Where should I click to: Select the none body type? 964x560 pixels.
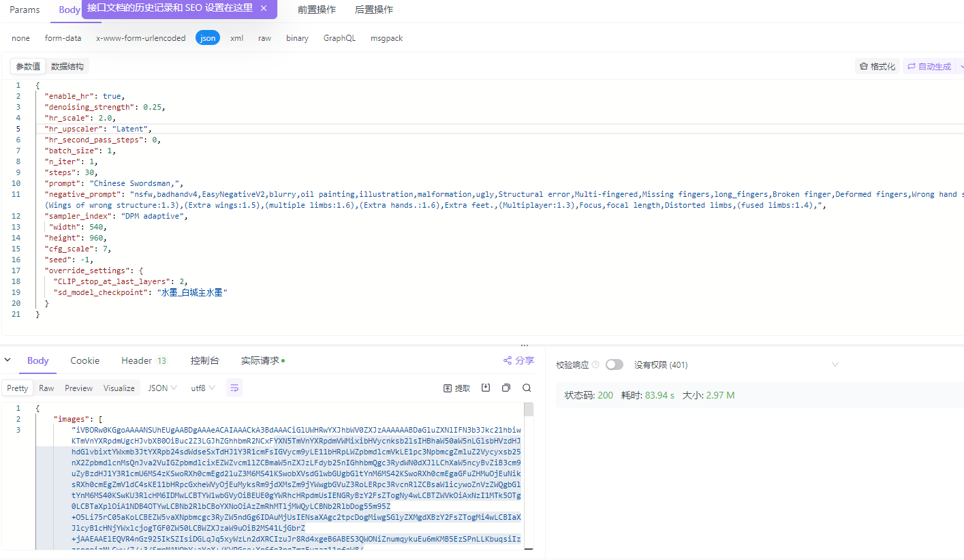20,38
